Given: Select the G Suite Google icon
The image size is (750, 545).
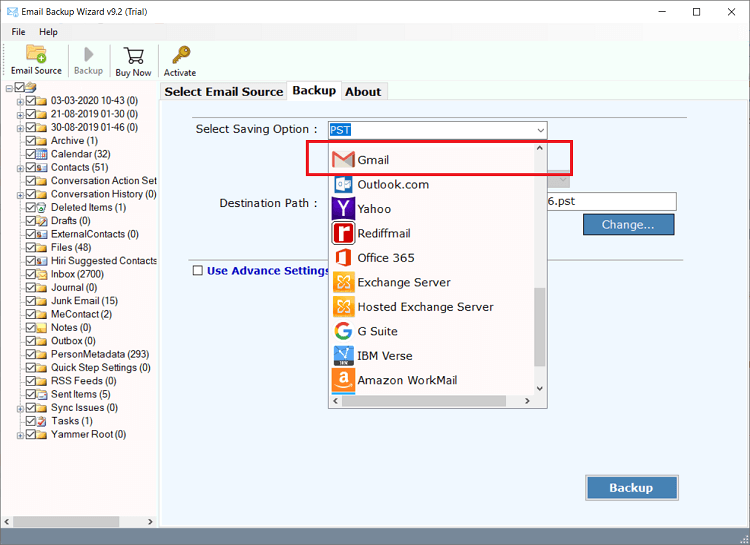Looking at the screenshot, I should tap(343, 331).
